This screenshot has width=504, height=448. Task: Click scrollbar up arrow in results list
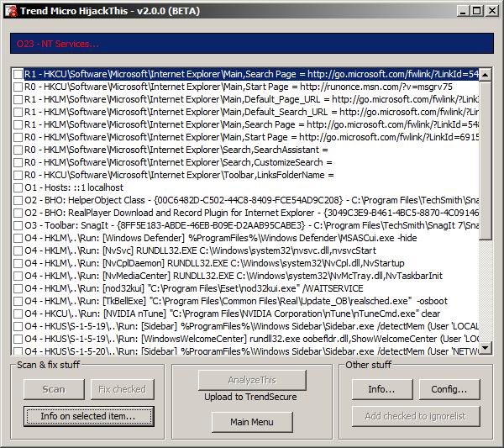pos(485,75)
